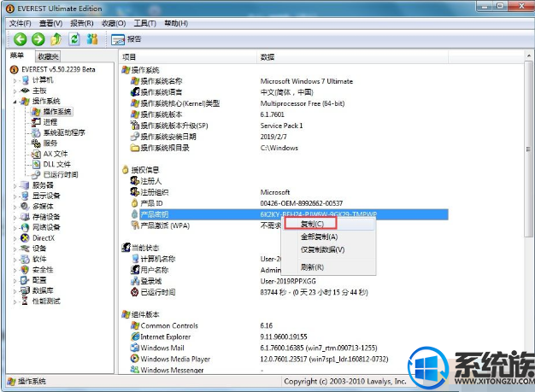
Task: Select the 操作系统安装日期 row
Action: click(289, 137)
